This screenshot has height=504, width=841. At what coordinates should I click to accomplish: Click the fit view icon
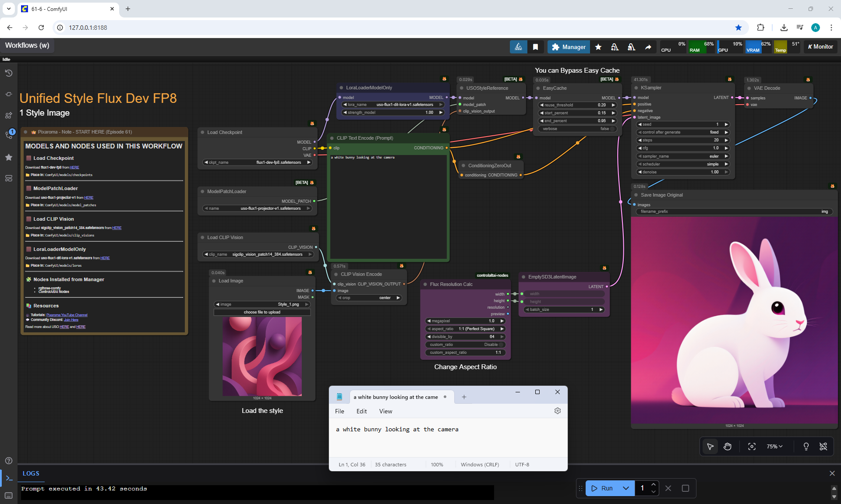[x=752, y=446]
